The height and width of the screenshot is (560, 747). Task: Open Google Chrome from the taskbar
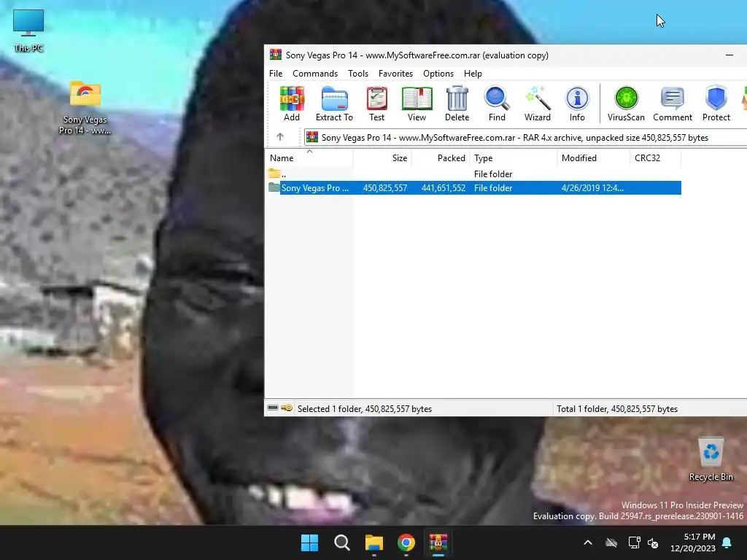406,542
